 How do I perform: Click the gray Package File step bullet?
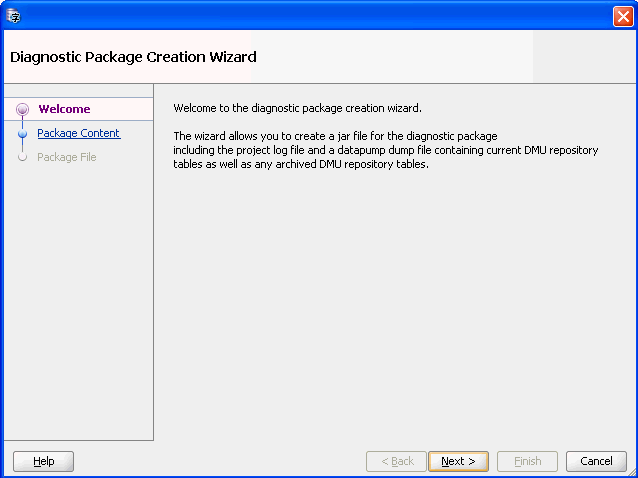coord(23,158)
